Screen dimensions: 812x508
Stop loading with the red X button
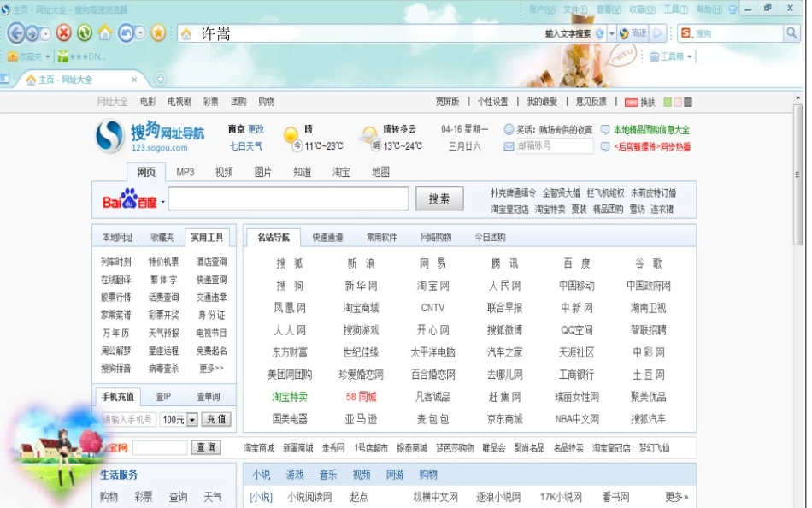tap(64, 33)
